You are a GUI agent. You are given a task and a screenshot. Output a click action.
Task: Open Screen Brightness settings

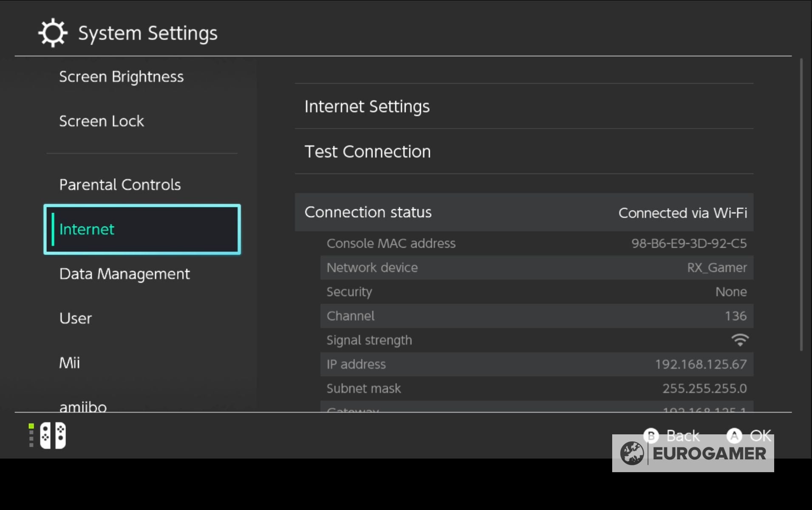coord(121,76)
